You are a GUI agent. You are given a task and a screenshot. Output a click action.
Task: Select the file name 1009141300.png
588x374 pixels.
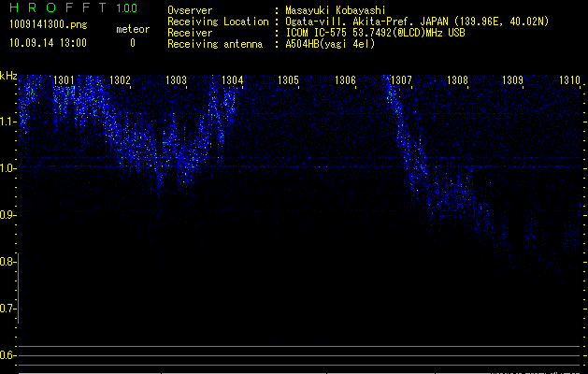(49, 24)
